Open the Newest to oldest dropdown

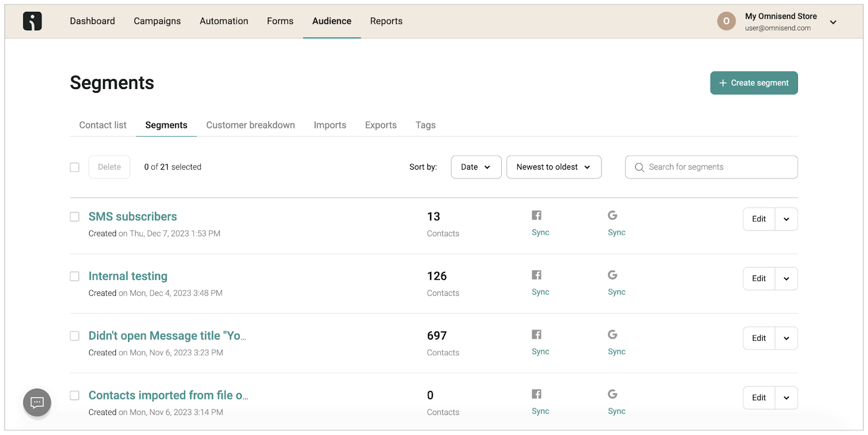coord(553,167)
